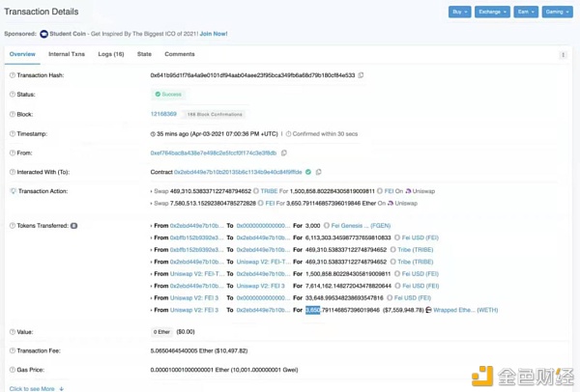Click the help icon beside Timestamp label

tap(13, 134)
